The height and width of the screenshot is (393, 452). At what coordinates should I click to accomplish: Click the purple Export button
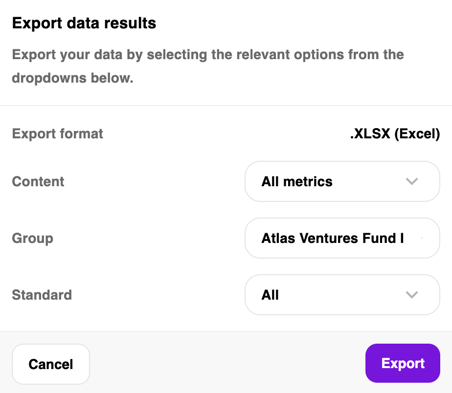403,363
